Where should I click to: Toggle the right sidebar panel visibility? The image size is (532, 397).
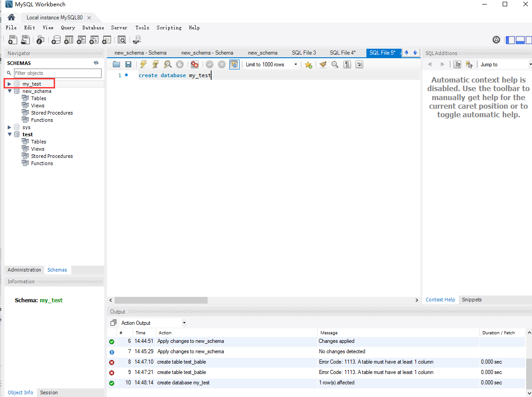coord(528,40)
